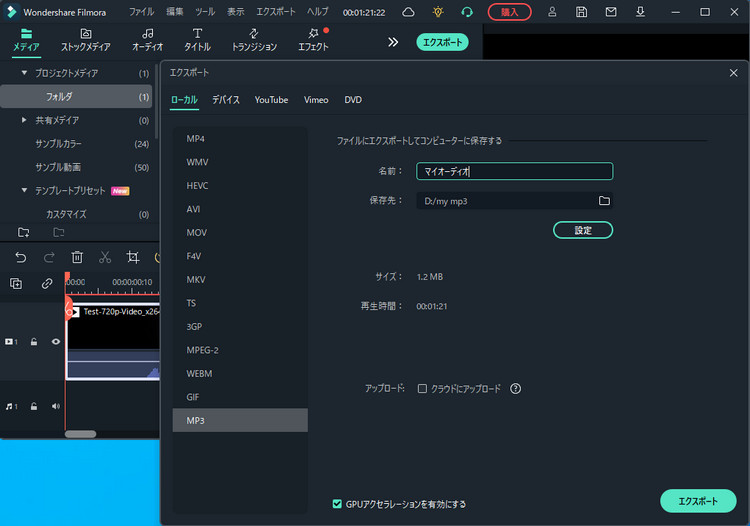Viewport: 750px width, 526px height.
Task: Select the Test-720p-Video clip on timeline
Action: tap(113, 341)
